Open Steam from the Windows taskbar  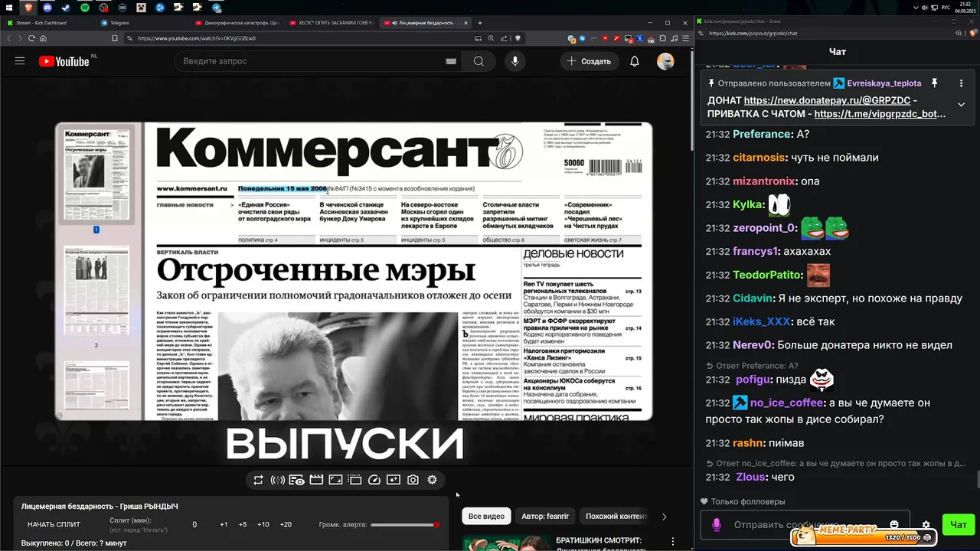pyautogui.click(x=65, y=8)
